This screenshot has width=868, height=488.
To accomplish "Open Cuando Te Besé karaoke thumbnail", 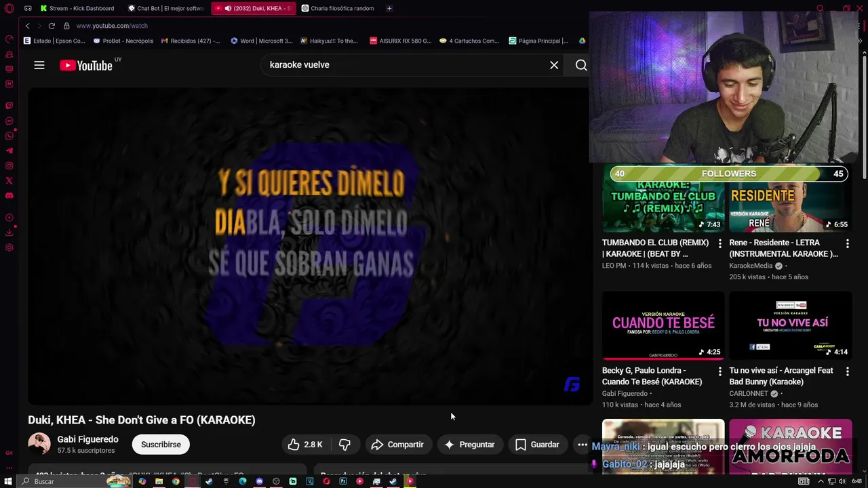I will [x=663, y=325].
